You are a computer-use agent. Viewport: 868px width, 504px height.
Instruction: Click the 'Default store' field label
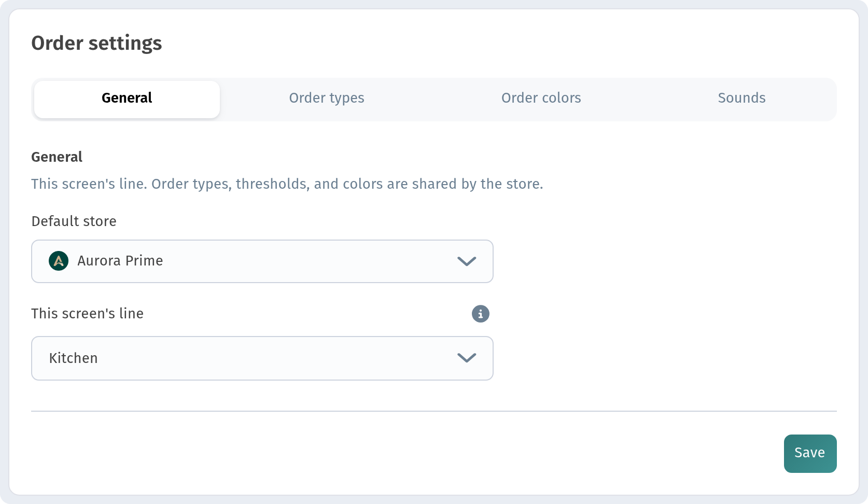(74, 221)
